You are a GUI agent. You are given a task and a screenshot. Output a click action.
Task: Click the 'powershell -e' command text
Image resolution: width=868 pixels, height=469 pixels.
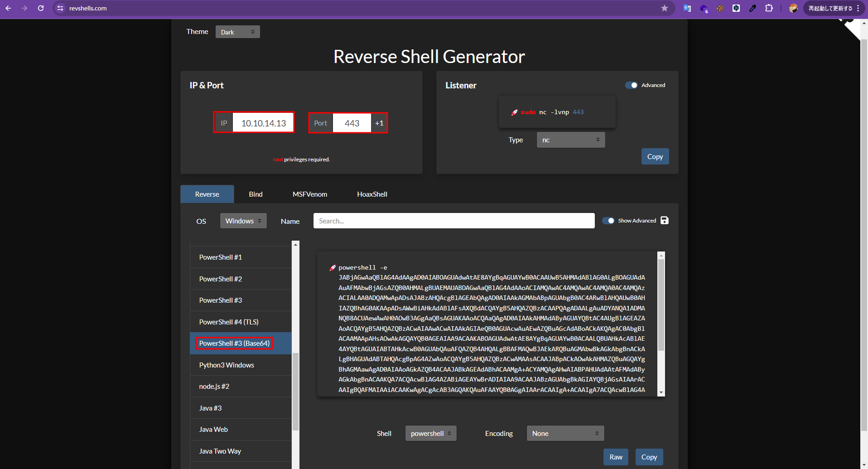(363, 267)
